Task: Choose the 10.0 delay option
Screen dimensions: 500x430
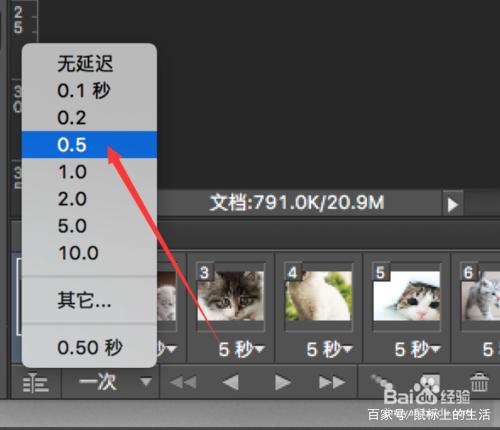Action: [x=89, y=253]
